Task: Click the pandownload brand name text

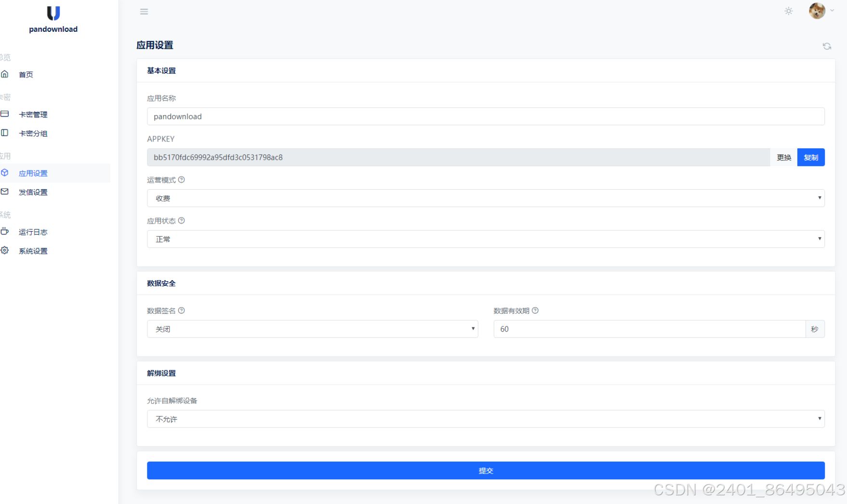Action: point(53,29)
